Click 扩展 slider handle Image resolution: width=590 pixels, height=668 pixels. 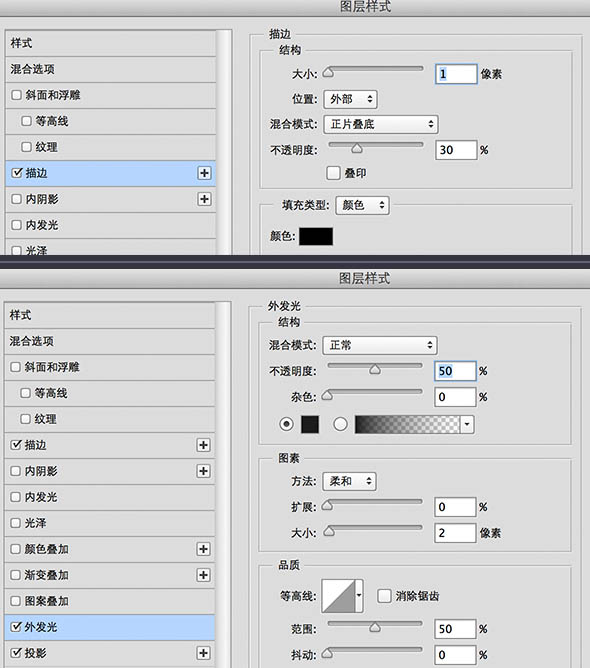click(x=327, y=505)
